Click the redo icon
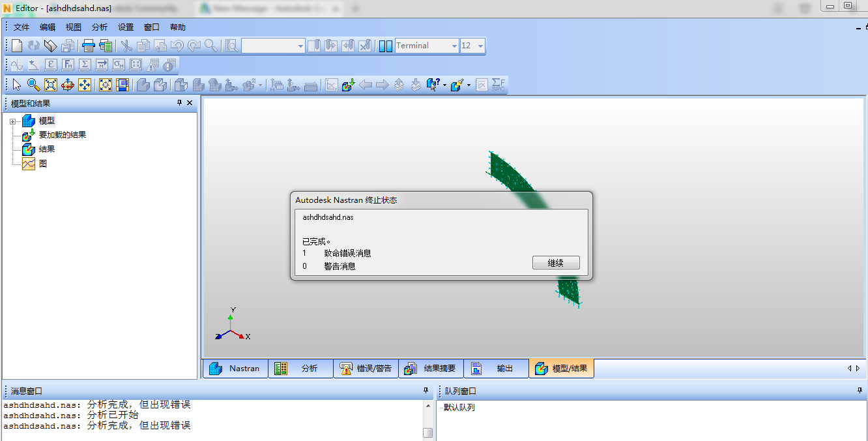Viewport: 868px width, 441px height. 193,46
